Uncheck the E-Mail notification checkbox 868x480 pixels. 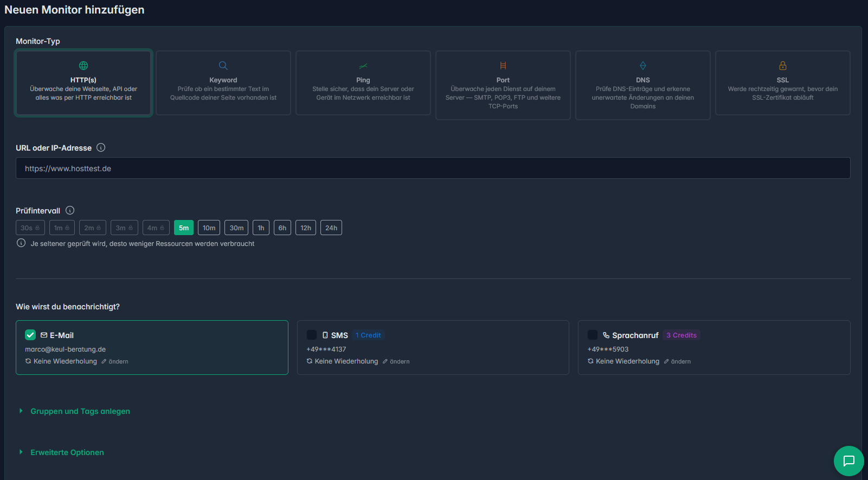[30, 335]
